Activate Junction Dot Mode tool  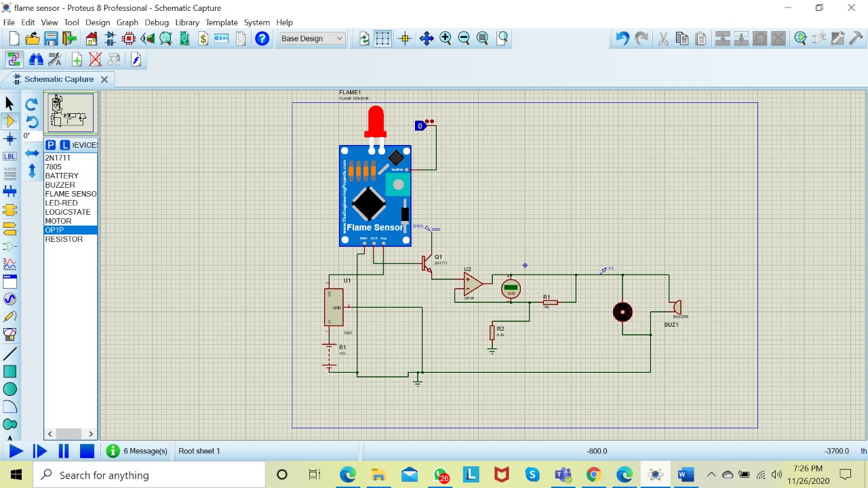pos(9,139)
